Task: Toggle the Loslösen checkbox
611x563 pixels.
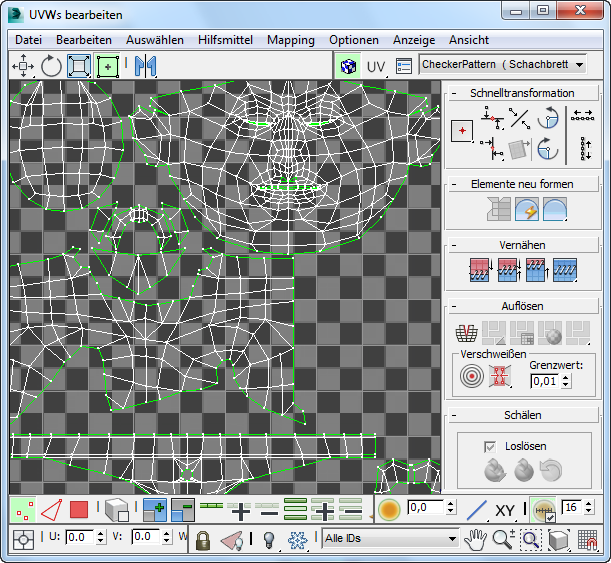Action: coord(490,447)
